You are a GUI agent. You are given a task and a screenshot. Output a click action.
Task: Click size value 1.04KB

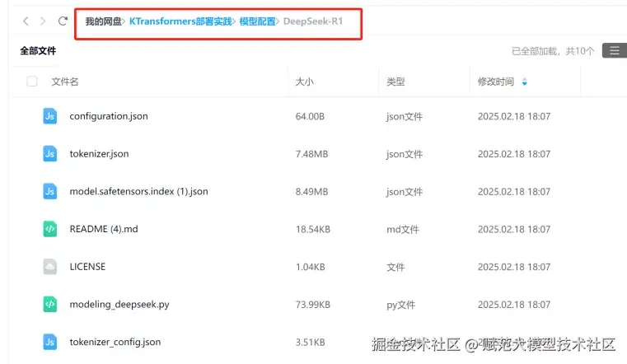pyautogui.click(x=310, y=267)
